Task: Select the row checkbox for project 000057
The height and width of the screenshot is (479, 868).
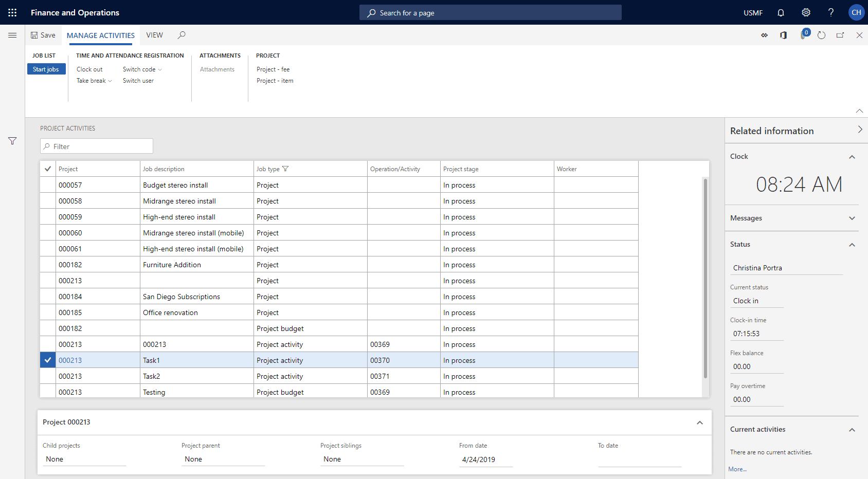Action: (48, 185)
